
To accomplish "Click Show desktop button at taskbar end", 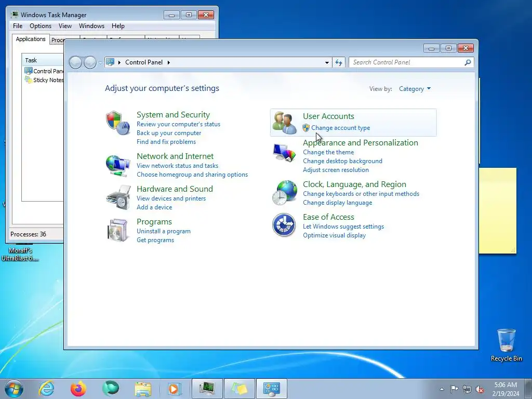I will coord(528,389).
